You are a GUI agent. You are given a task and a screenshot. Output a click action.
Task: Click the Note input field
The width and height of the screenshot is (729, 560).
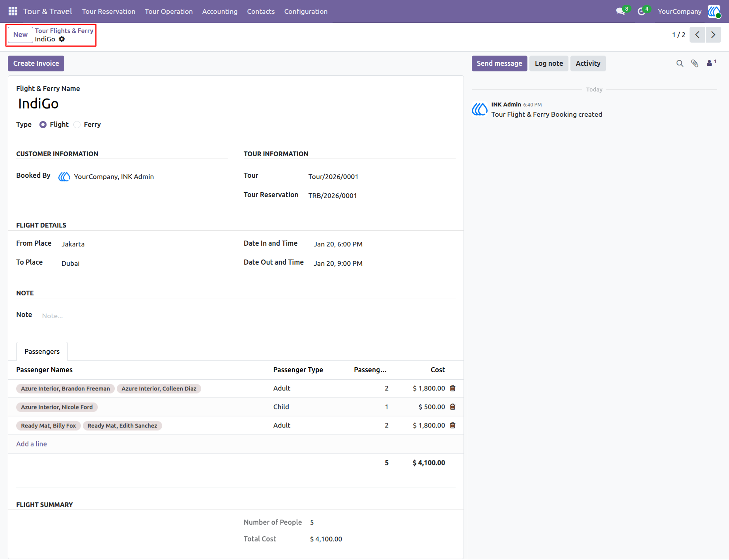248,316
